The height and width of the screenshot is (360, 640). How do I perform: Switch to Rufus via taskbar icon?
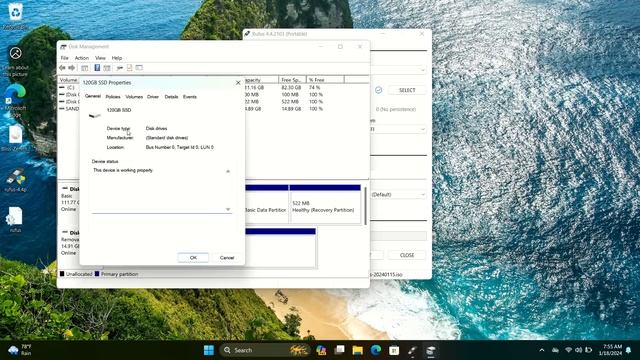[412, 350]
